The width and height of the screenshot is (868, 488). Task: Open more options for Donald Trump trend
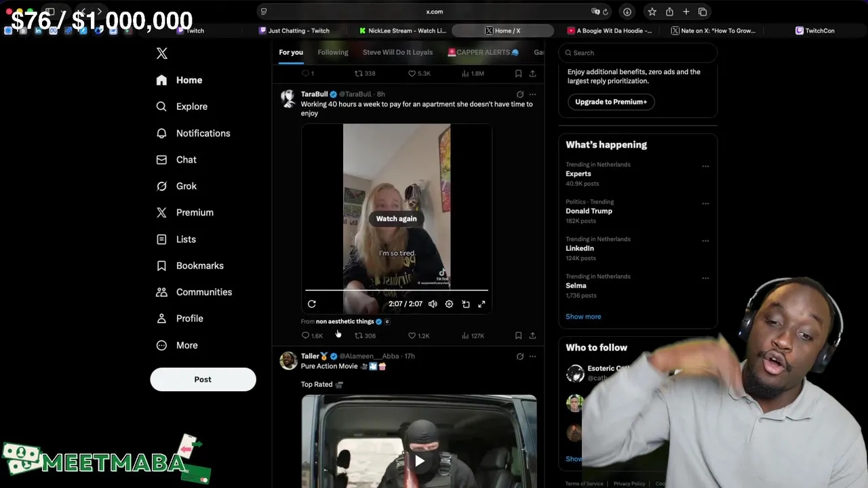705,203
